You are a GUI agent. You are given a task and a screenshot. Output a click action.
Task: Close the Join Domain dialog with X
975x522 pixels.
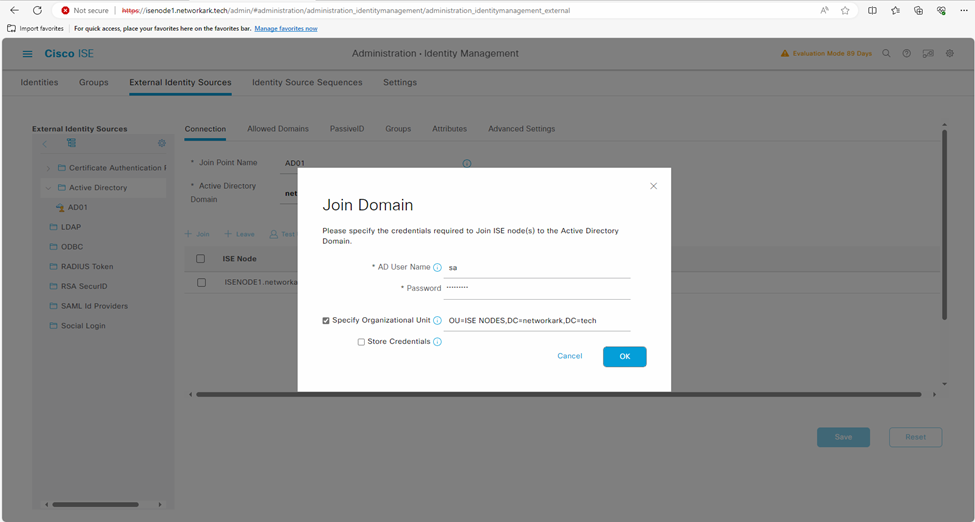coord(653,186)
